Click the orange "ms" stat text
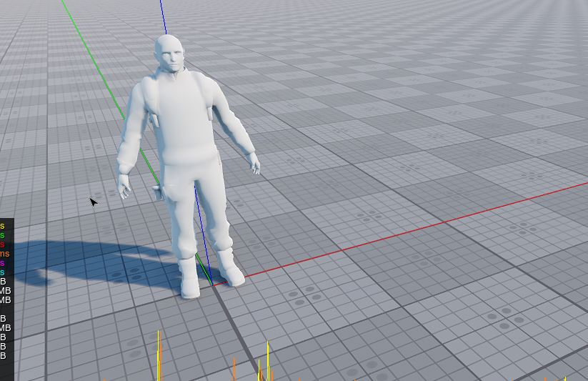588x381 pixels. coord(4,254)
